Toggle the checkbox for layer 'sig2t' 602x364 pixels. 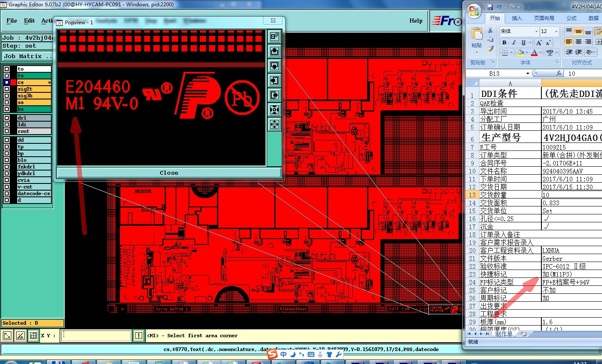(x=7, y=89)
